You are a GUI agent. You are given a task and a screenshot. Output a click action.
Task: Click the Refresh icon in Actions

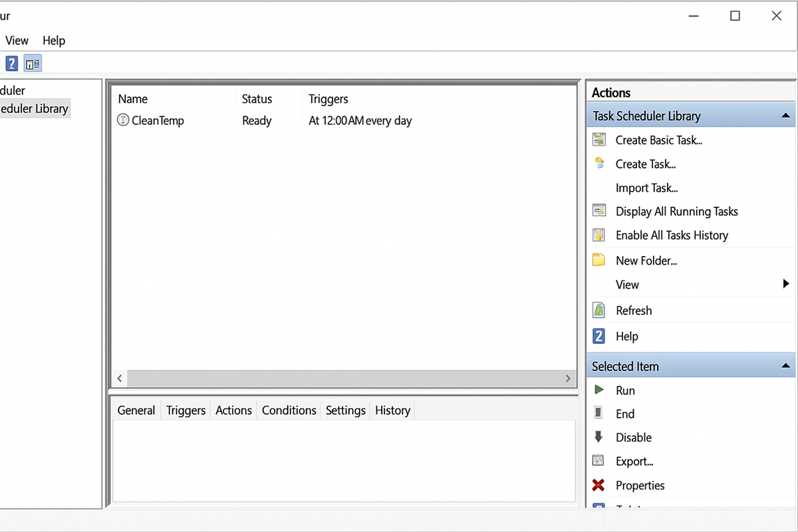pyautogui.click(x=599, y=311)
